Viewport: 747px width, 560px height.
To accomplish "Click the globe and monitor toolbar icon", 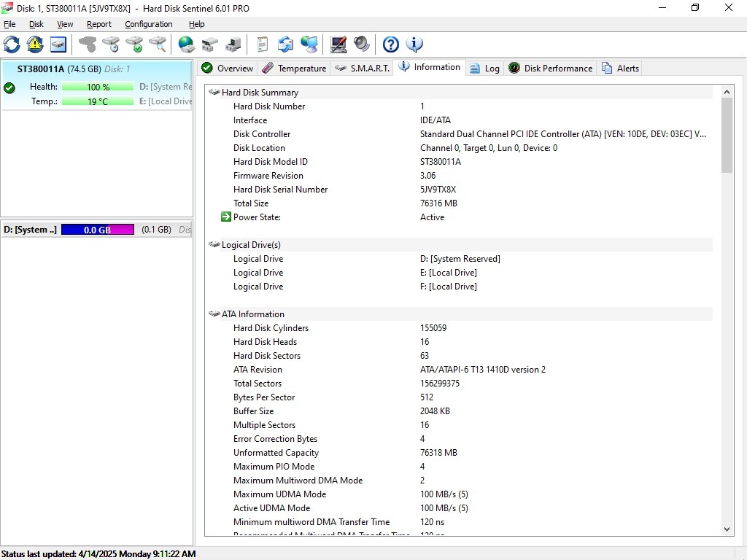I will point(309,44).
